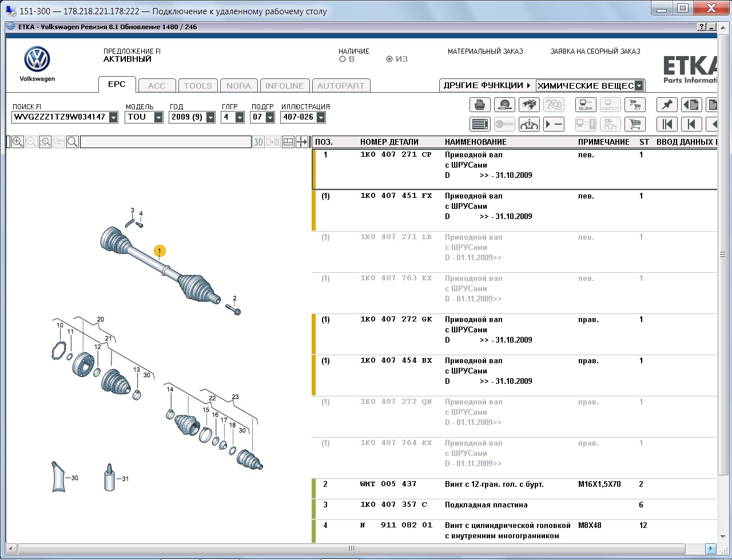This screenshot has height=560, width=732.
Task: Open the ГЛГР dropdown showing 4
Action: (x=240, y=117)
